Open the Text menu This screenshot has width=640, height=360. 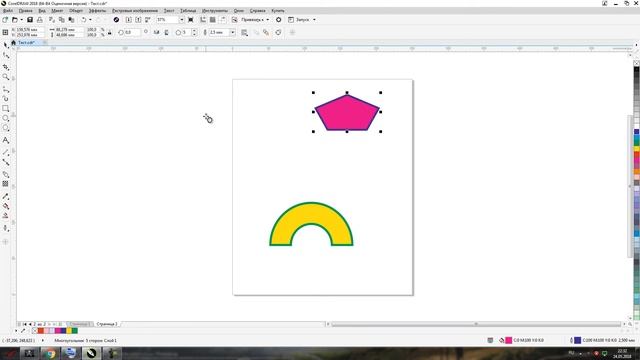[x=169, y=11]
